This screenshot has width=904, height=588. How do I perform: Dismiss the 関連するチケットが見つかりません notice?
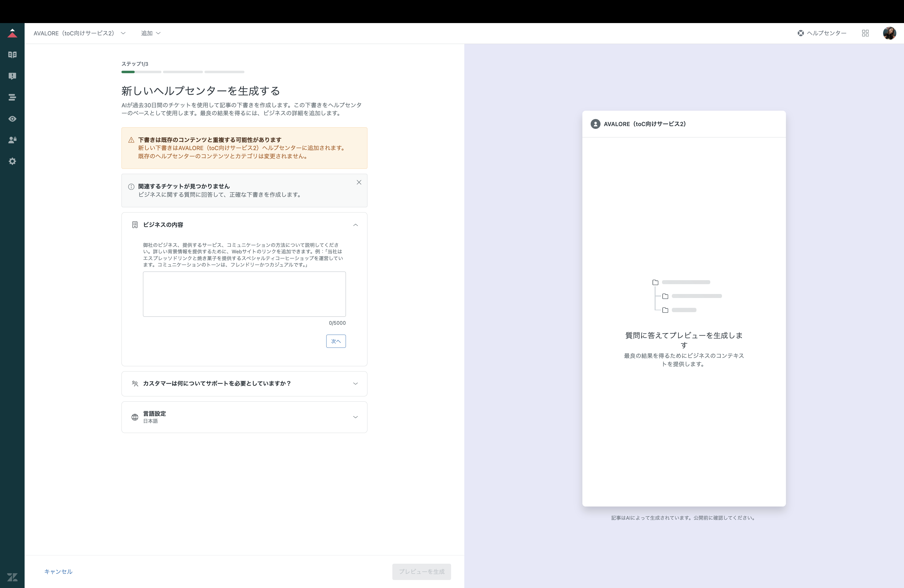[359, 182]
